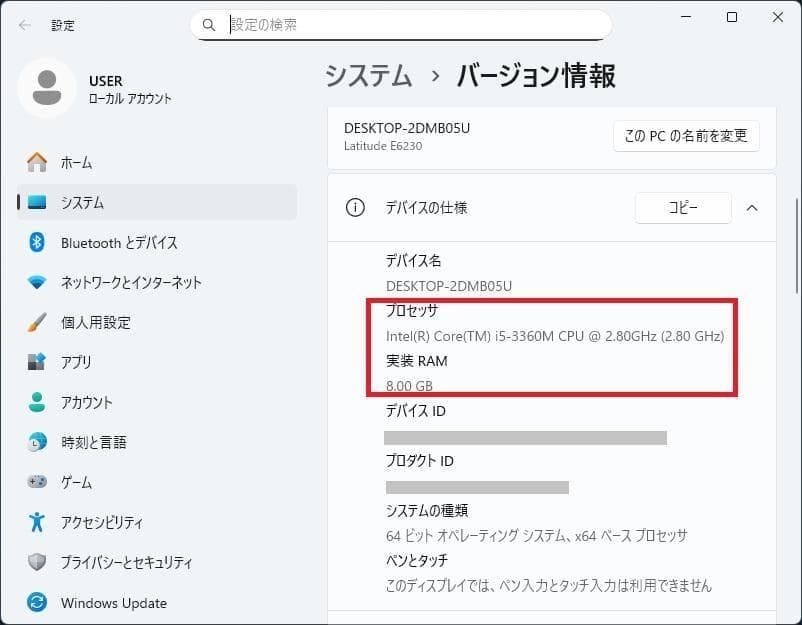Click the gamepad icon for ゲーム
This screenshot has height=625, width=802.
(x=37, y=482)
